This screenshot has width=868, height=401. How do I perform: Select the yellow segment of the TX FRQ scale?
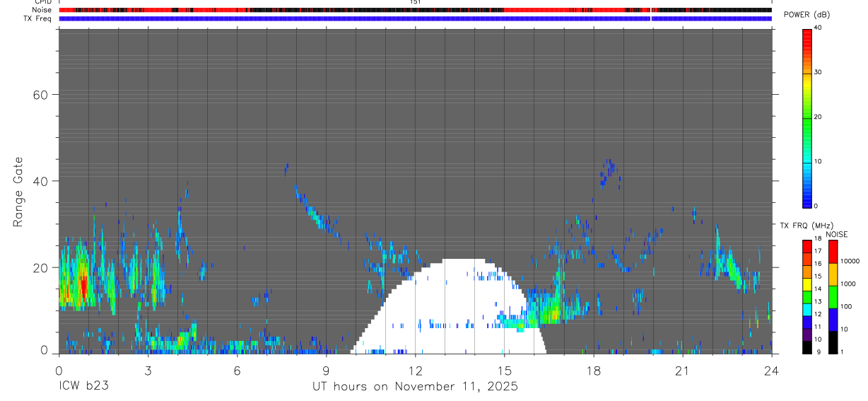(807, 284)
